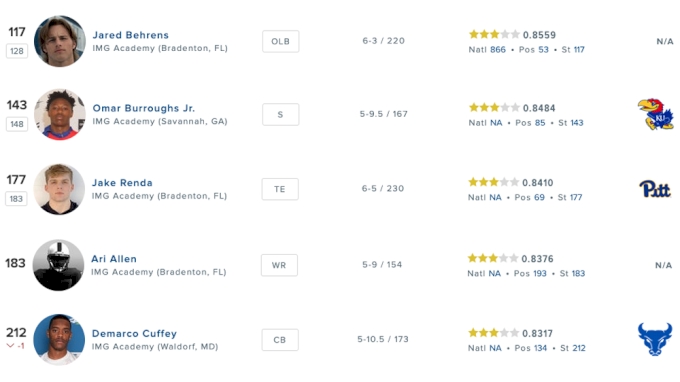Click the Buffalo Bulls team logo
Screen dimensions: 680x382
coord(655,339)
